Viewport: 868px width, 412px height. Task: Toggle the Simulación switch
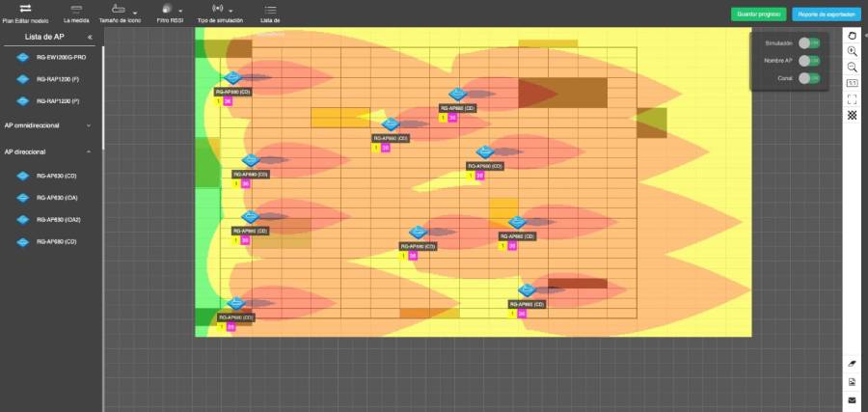click(x=810, y=43)
